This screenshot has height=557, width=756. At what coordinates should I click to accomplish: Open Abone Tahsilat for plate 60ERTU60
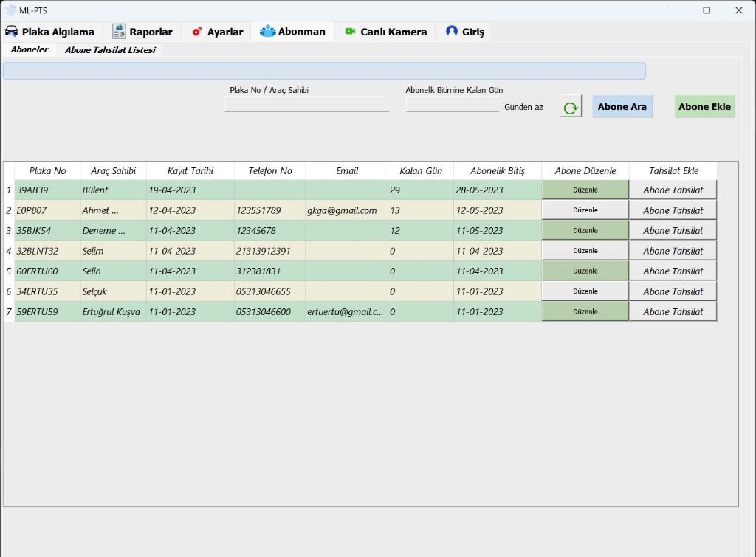point(673,271)
